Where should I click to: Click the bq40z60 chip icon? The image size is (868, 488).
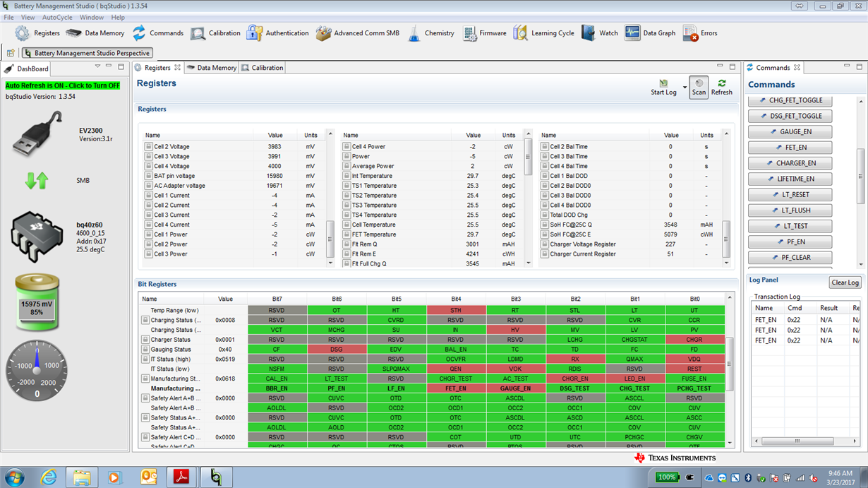tap(37, 237)
